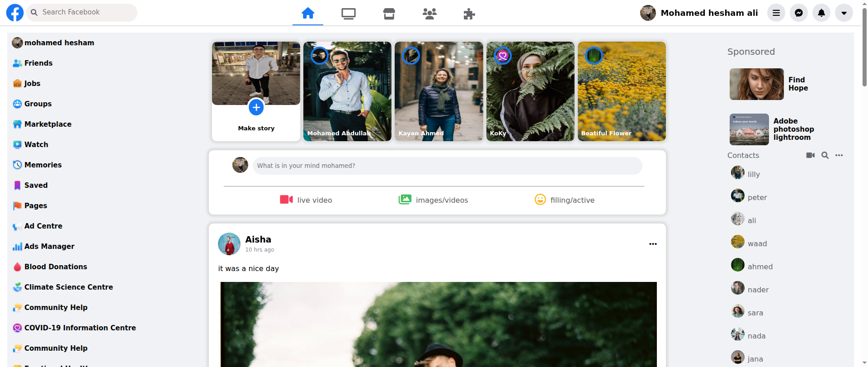
Task: Go to Friends in the sidebar
Action: 33,63
